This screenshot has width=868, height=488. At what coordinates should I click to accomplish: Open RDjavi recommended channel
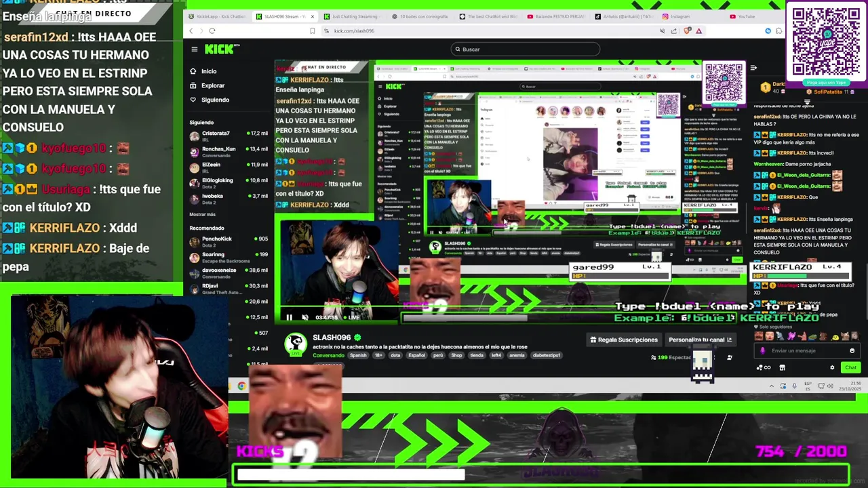click(229, 288)
